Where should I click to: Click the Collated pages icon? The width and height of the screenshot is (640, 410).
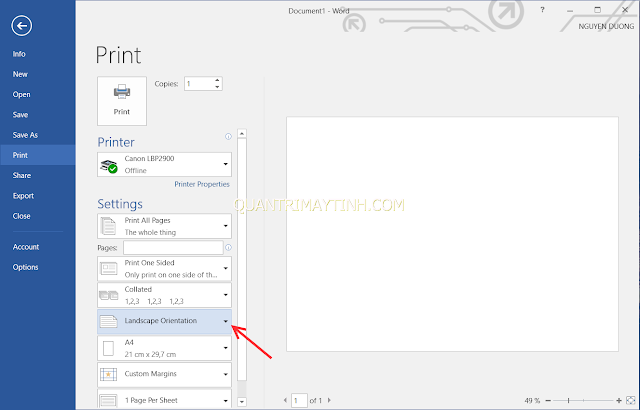[x=109, y=295]
